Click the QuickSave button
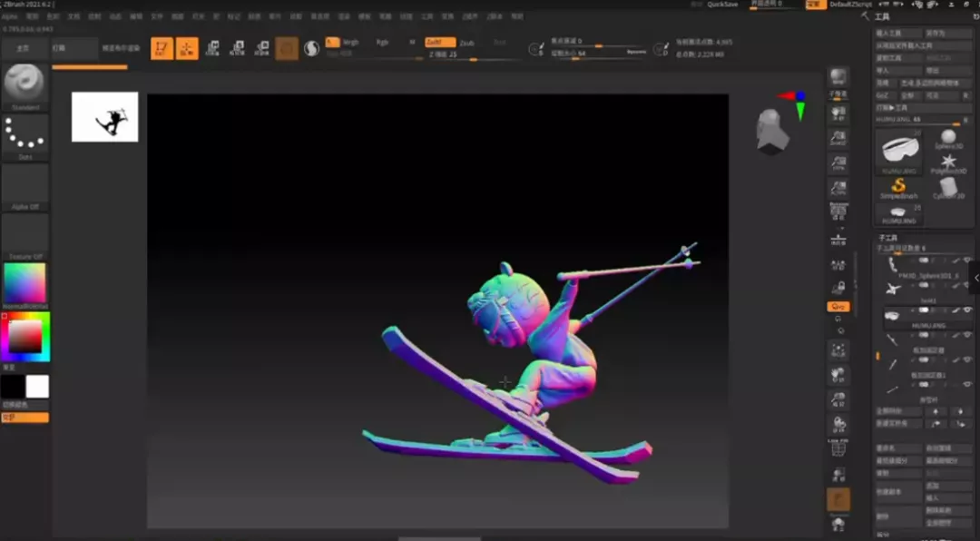The width and height of the screenshot is (980, 541). click(x=722, y=5)
